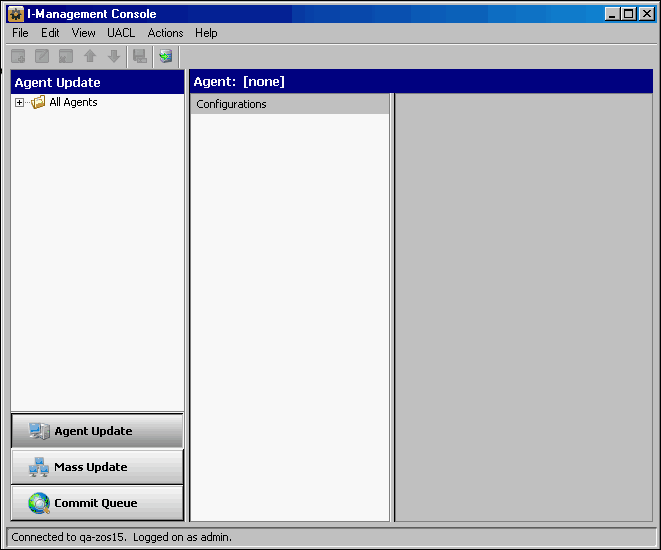Click the save disk toolbar icon
The width and height of the screenshot is (661, 550).
pos(140,56)
